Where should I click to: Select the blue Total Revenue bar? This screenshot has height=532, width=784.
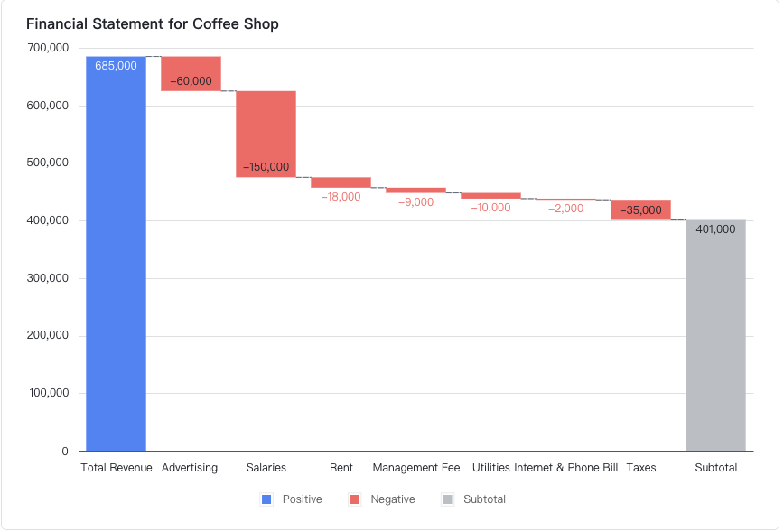(x=116, y=271)
